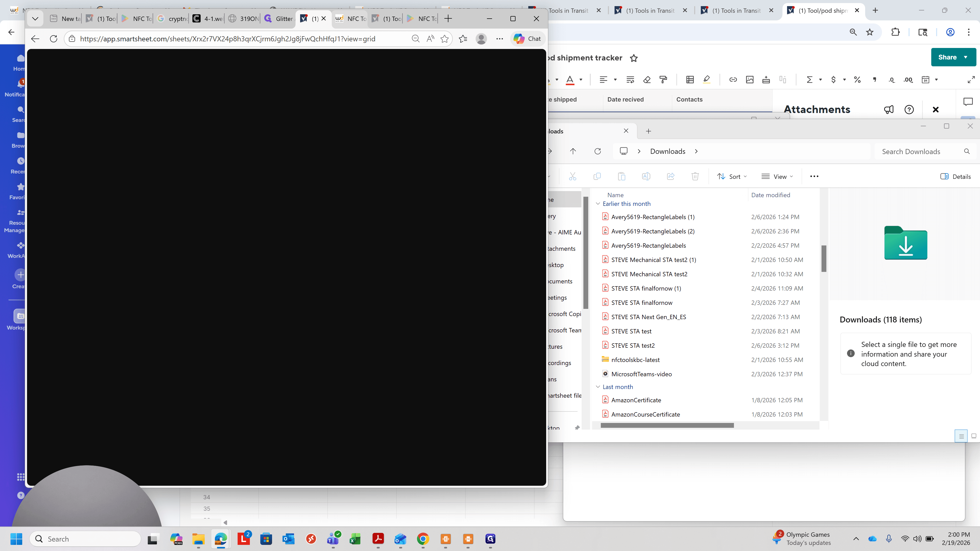Go up one folder level

click(572, 151)
